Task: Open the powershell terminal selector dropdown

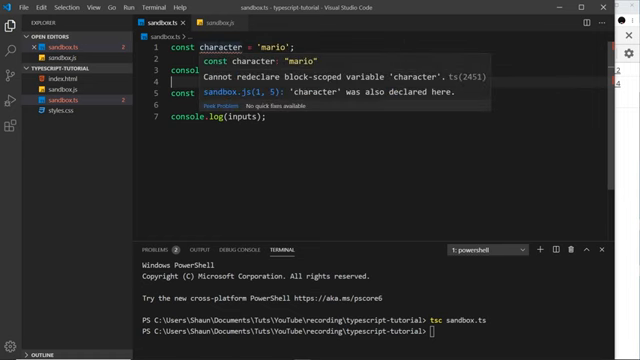Action: click(488, 250)
